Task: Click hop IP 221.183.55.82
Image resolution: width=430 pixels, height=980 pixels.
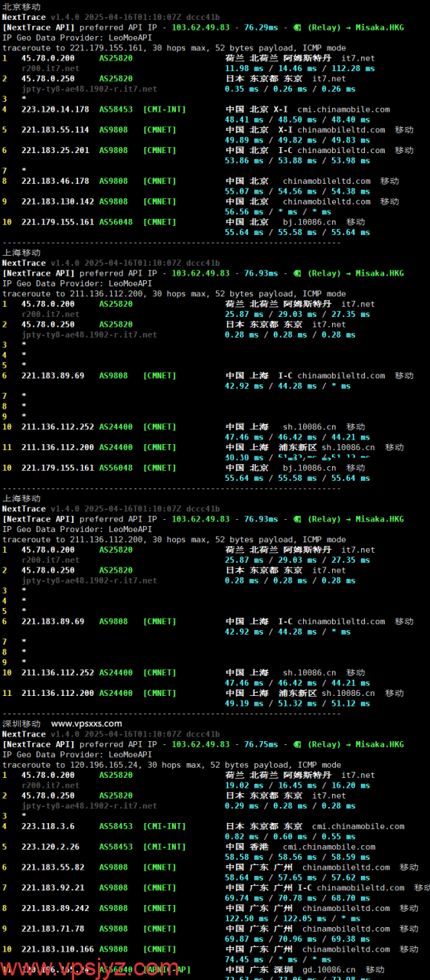Action: pyautogui.click(x=53, y=867)
